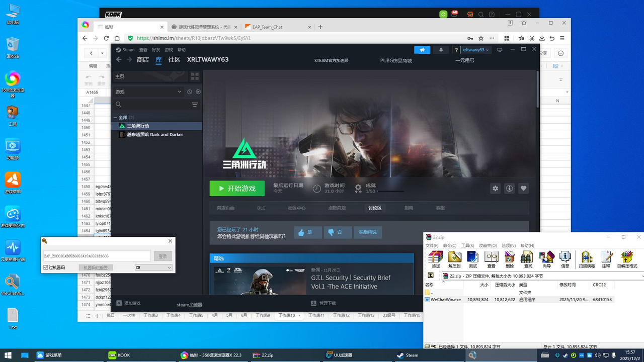Click the browser home icon

pyautogui.click(x=117, y=38)
